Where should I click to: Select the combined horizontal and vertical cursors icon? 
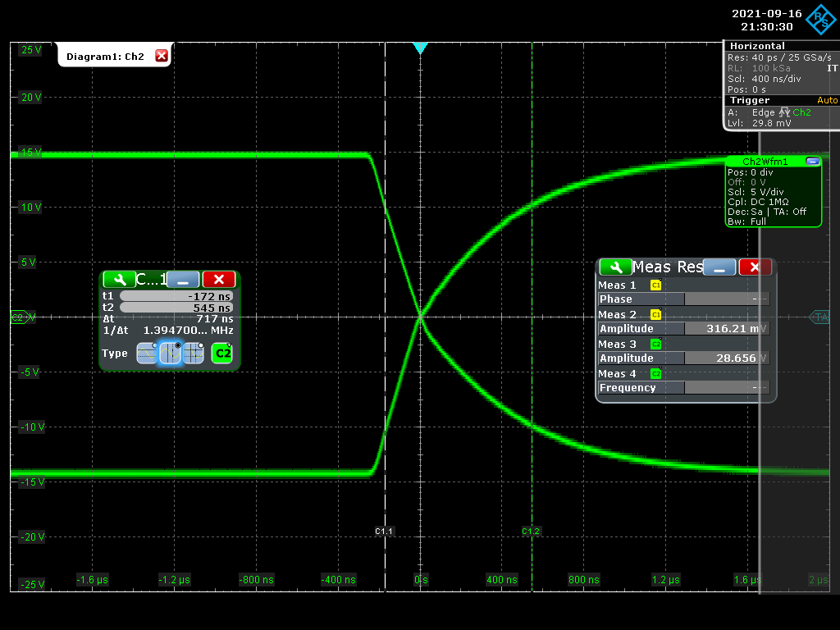193,354
